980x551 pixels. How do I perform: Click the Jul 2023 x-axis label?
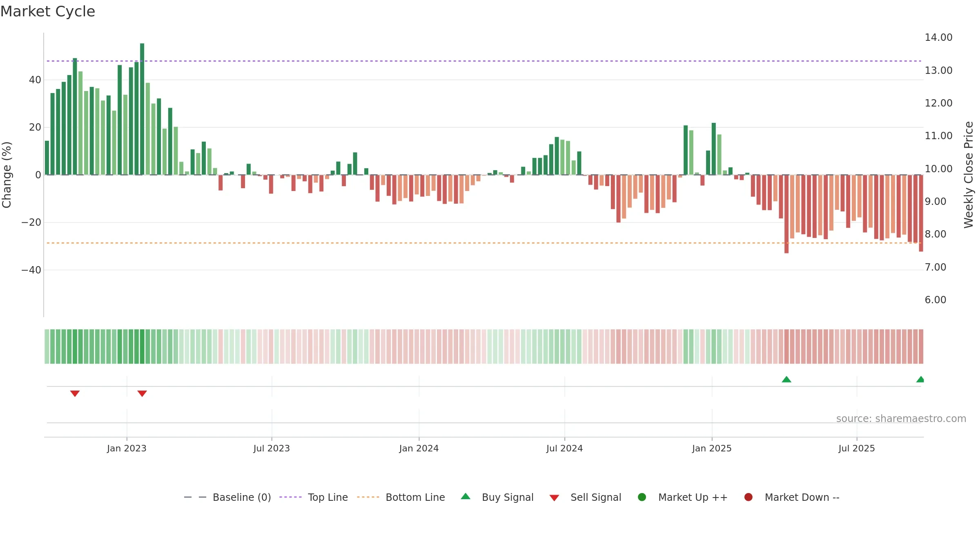[x=272, y=448]
